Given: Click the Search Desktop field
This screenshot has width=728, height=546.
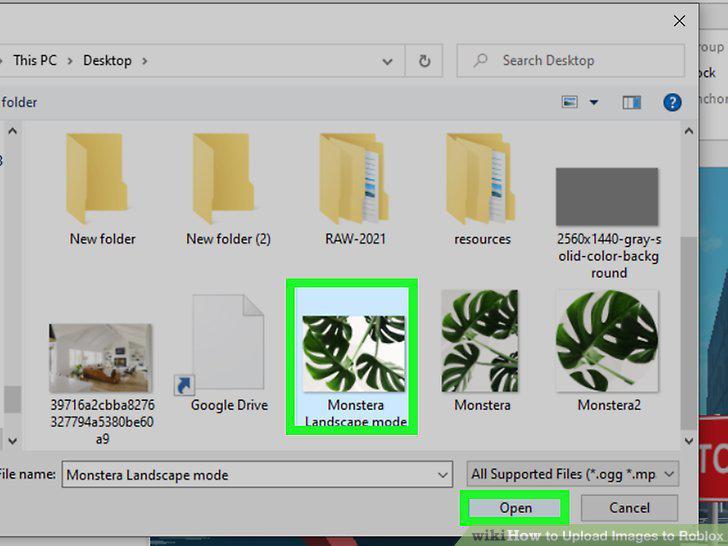Looking at the screenshot, I should tap(571, 61).
